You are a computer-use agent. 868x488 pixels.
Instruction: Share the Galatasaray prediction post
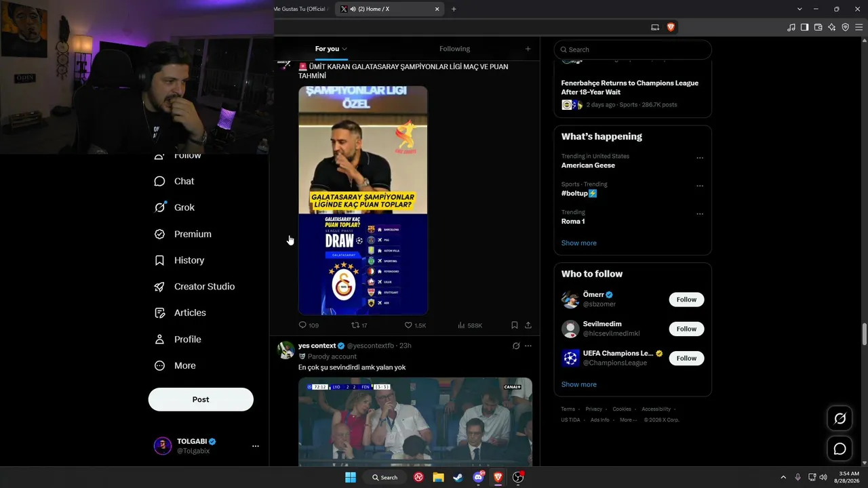pyautogui.click(x=528, y=325)
